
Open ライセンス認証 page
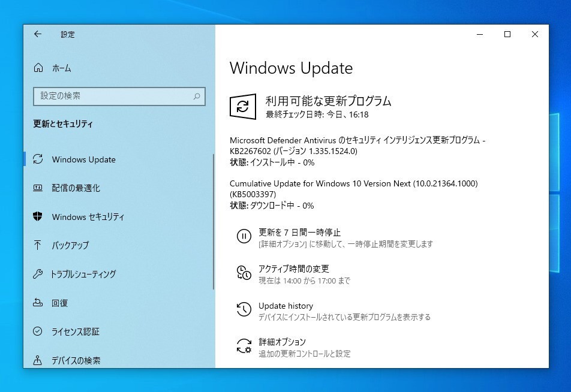pyautogui.click(x=76, y=331)
